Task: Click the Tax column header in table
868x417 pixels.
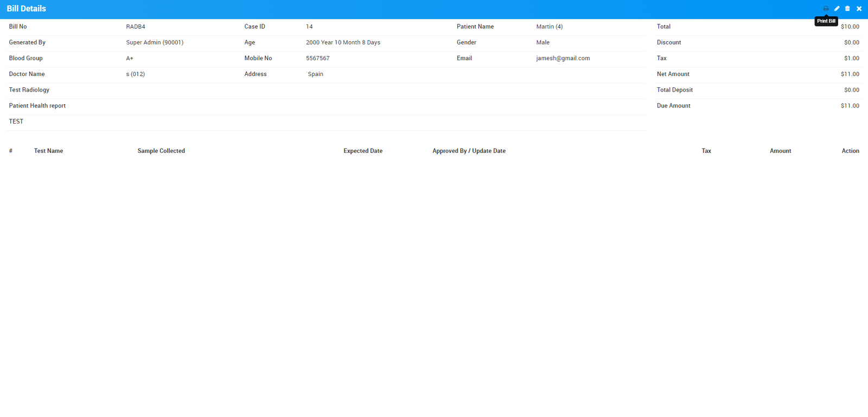Action: pos(706,151)
